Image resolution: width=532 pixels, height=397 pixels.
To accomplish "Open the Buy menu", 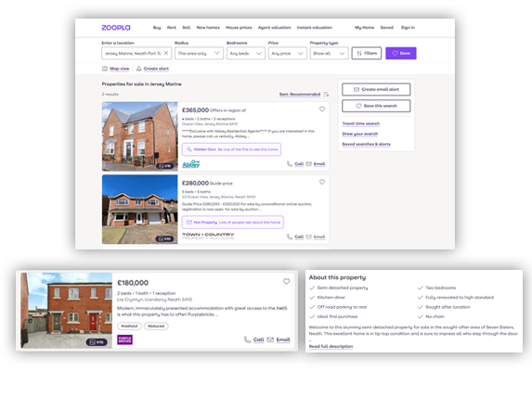I will click(157, 28).
